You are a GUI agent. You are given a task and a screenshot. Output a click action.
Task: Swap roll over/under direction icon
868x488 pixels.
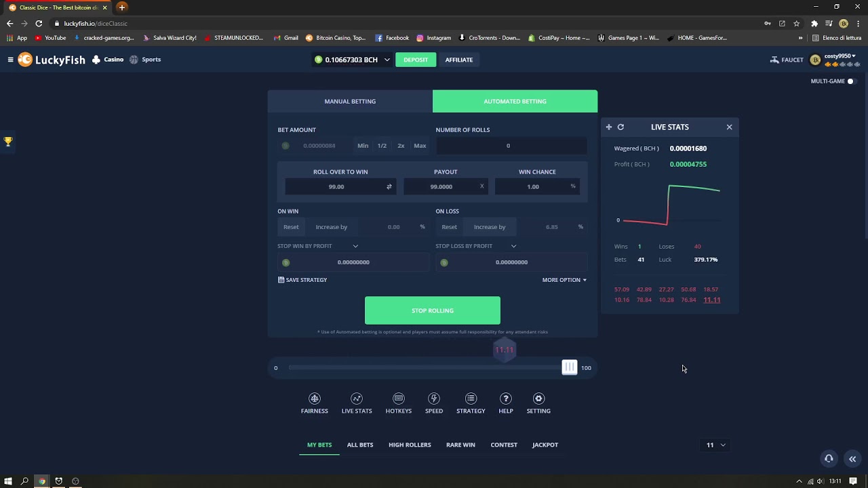389,186
